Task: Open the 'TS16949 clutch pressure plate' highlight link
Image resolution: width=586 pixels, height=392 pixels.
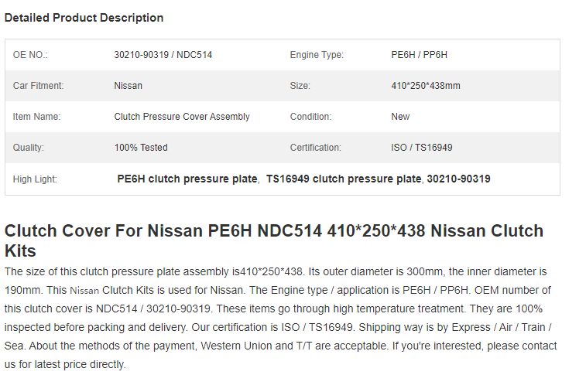Action: point(344,179)
